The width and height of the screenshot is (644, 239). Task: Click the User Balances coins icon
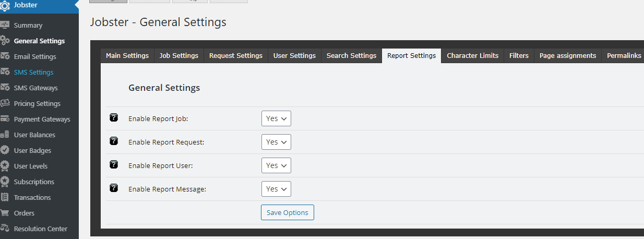5,135
